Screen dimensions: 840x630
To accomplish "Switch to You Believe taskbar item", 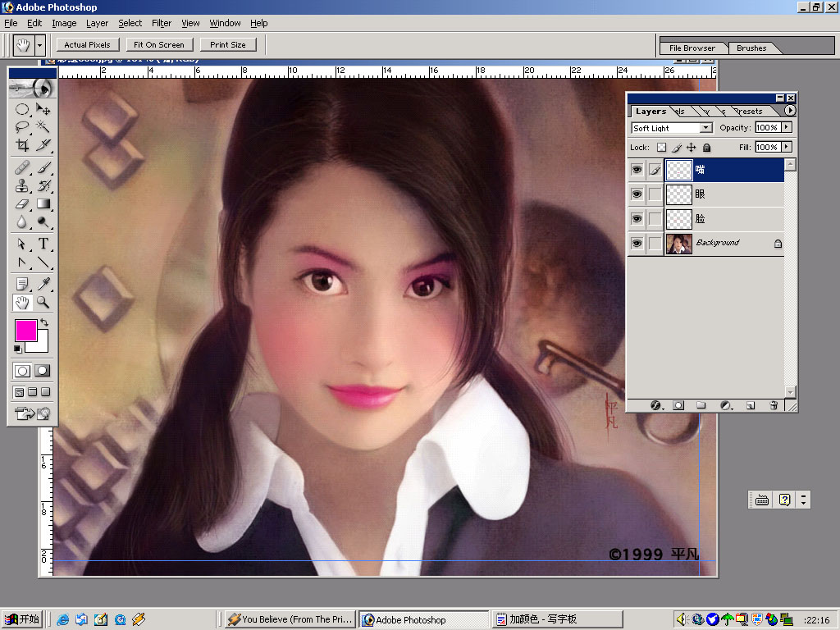I will coord(290,619).
